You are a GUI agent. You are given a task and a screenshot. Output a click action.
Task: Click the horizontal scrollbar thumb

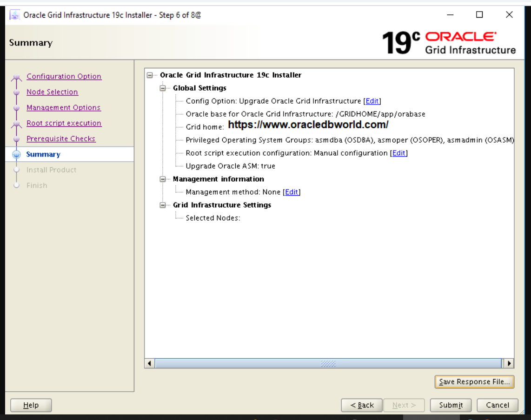tap(328, 363)
